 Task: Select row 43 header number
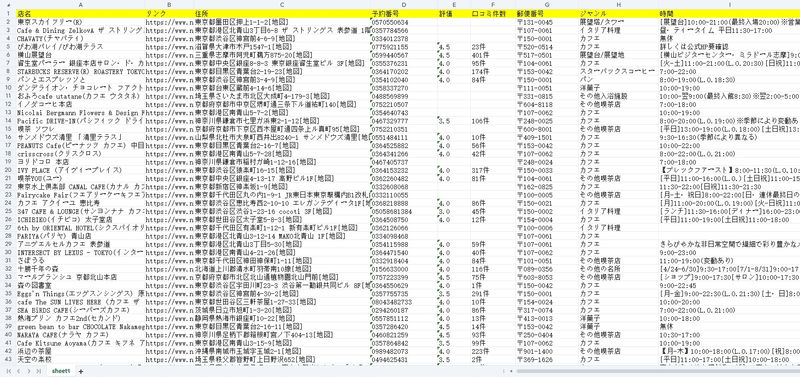8,360
